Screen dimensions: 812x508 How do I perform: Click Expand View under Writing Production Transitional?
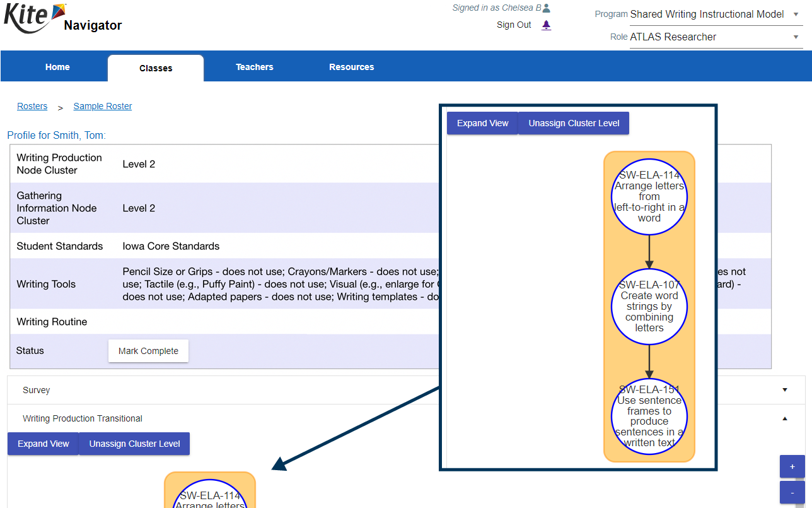click(x=43, y=444)
